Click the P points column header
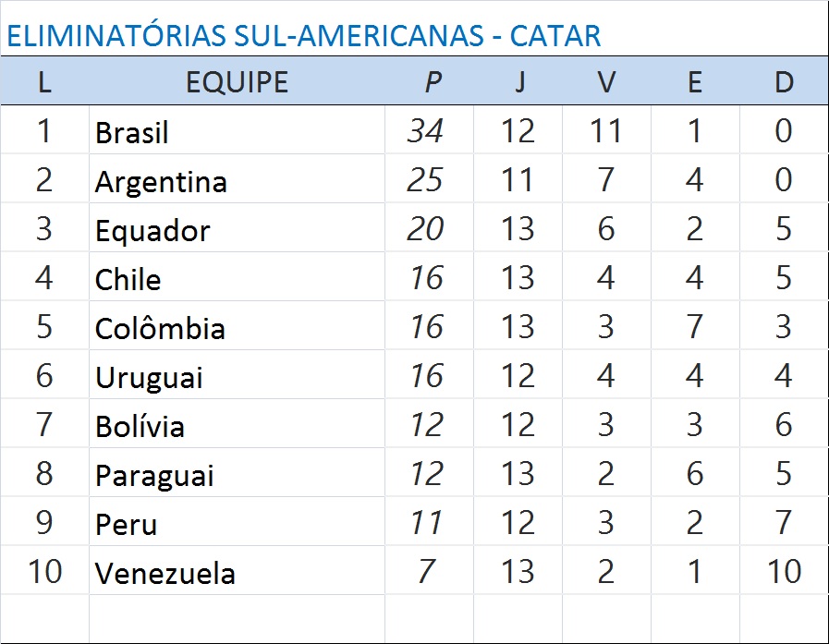Viewport: 829px width, 644px height. click(x=432, y=82)
